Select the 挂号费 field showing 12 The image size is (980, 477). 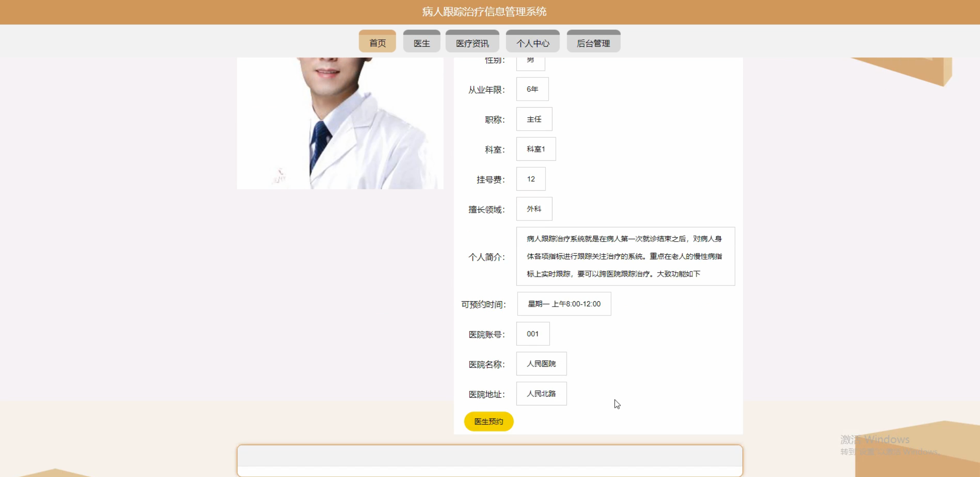531,179
